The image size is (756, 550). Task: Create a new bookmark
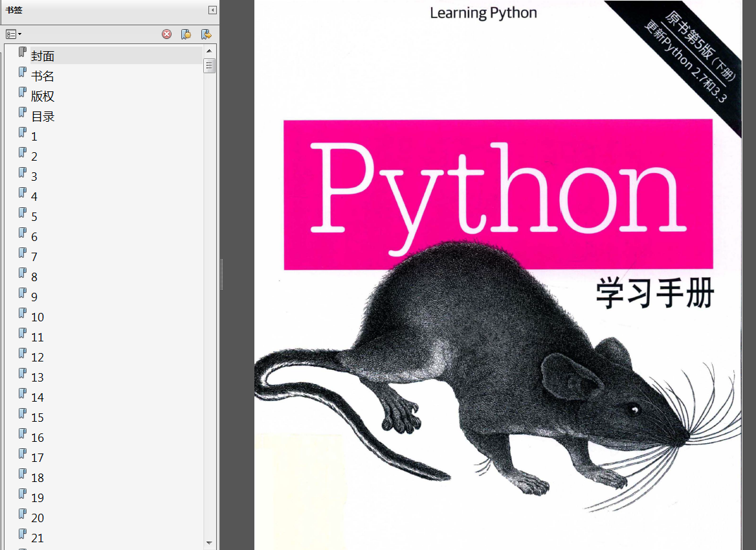pyautogui.click(x=186, y=34)
